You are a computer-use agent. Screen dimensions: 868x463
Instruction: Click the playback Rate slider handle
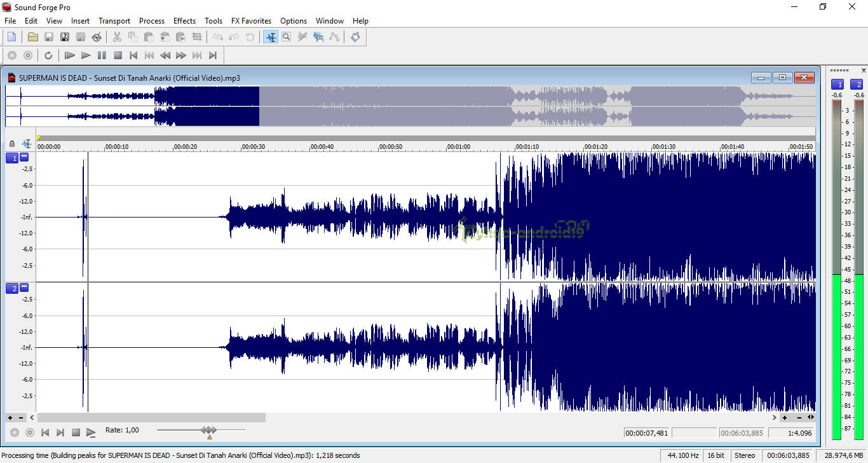tap(209, 431)
